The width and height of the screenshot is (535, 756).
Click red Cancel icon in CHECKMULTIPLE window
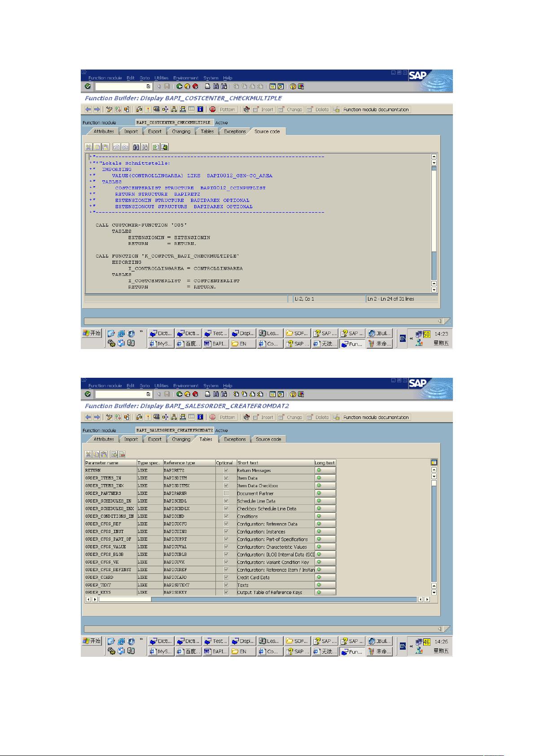click(195, 87)
